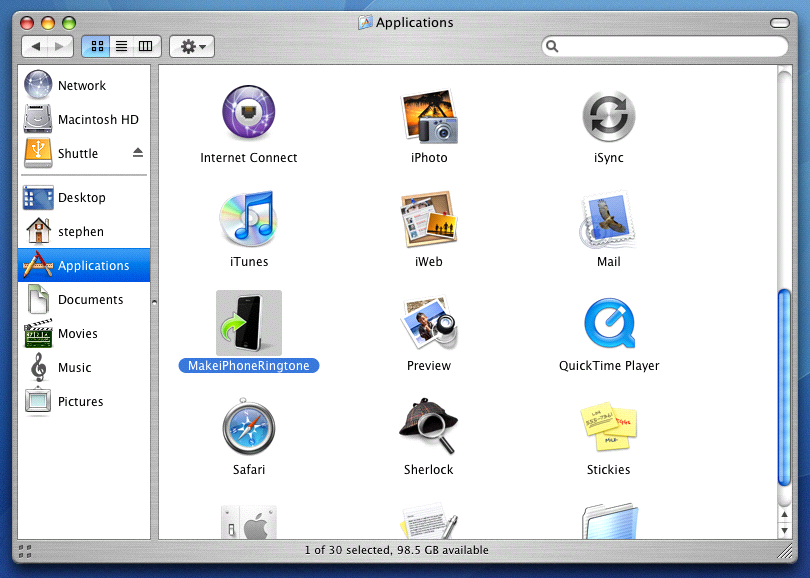Click the scroll down arrow
810x578 pixels.
pyautogui.click(x=784, y=530)
